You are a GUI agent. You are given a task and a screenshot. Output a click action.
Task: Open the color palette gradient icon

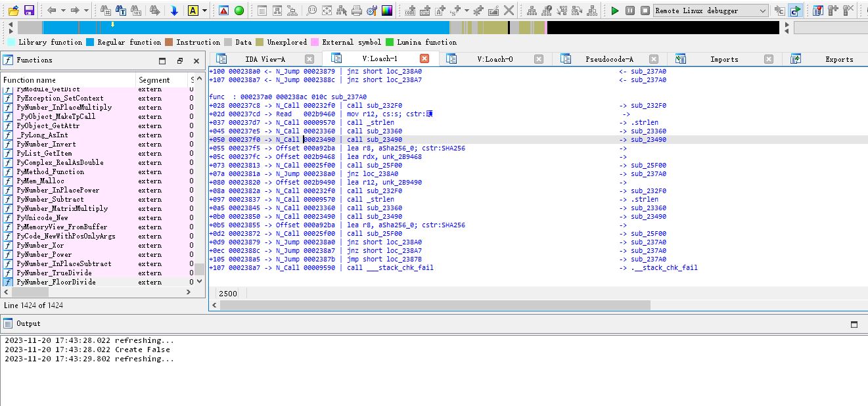coord(387,11)
